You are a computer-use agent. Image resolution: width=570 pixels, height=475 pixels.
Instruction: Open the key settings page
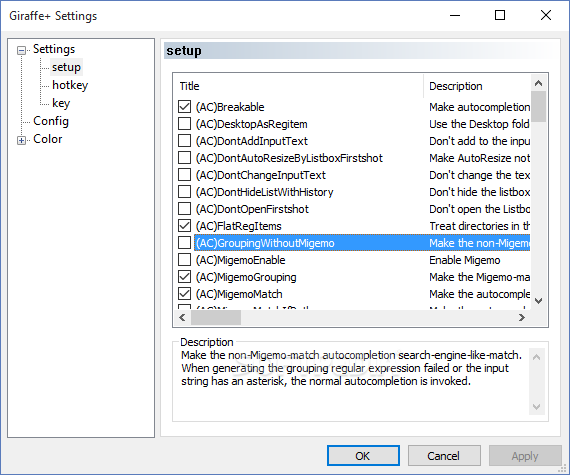pyautogui.click(x=61, y=103)
